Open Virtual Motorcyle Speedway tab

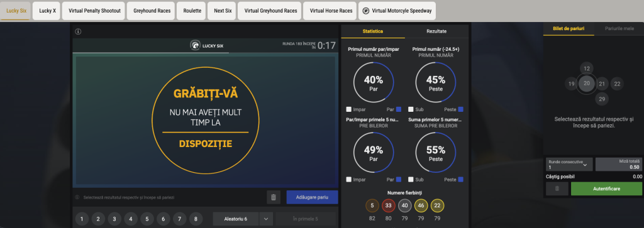coord(397,11)
